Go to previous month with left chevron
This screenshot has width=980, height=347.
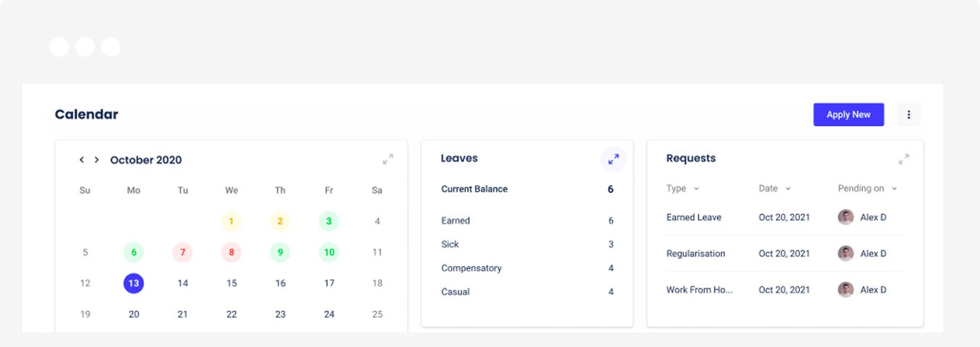pyautogui.click(x=82, y=160)
